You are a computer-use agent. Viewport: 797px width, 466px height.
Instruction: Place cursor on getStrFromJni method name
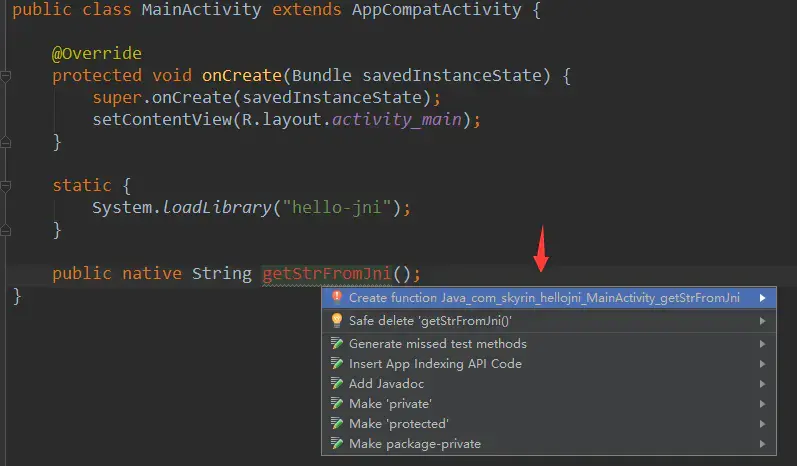coord(326,274)
